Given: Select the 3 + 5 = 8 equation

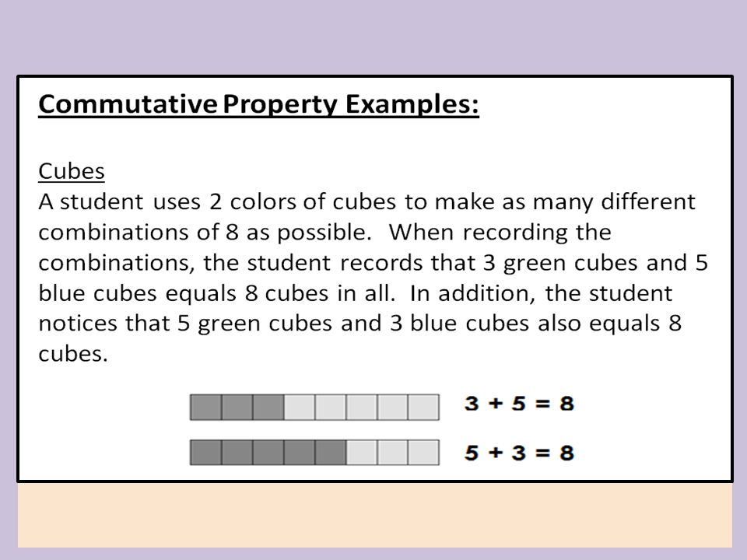Looking at the screenshot, I should tap(519, 404).
